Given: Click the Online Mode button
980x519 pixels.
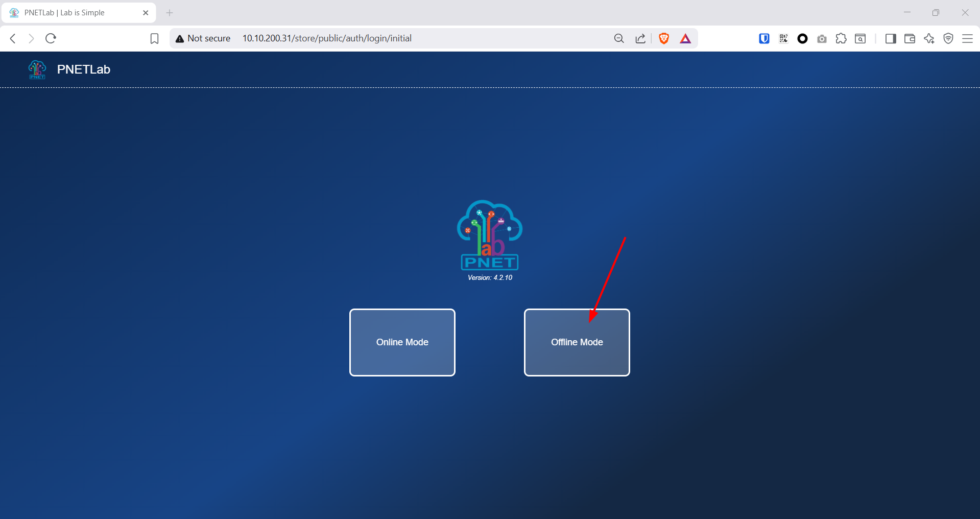Looking at the screenshot, I should click(402, 342).
